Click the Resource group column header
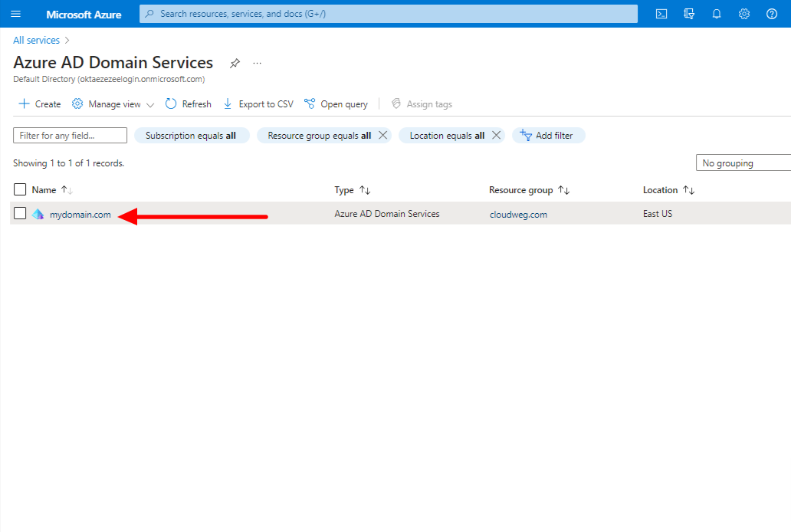This screenshot has height=532, width=791. 520,190
